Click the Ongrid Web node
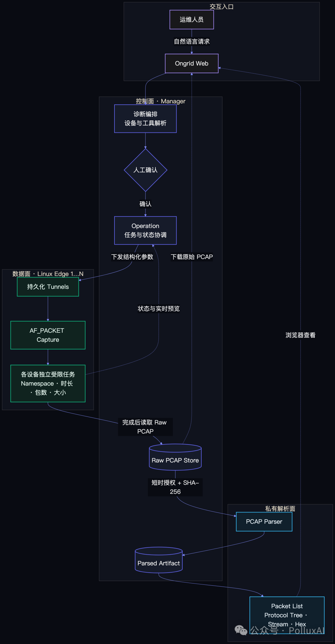The height and width of the screenshot is (644, 335). coord(192,63)
